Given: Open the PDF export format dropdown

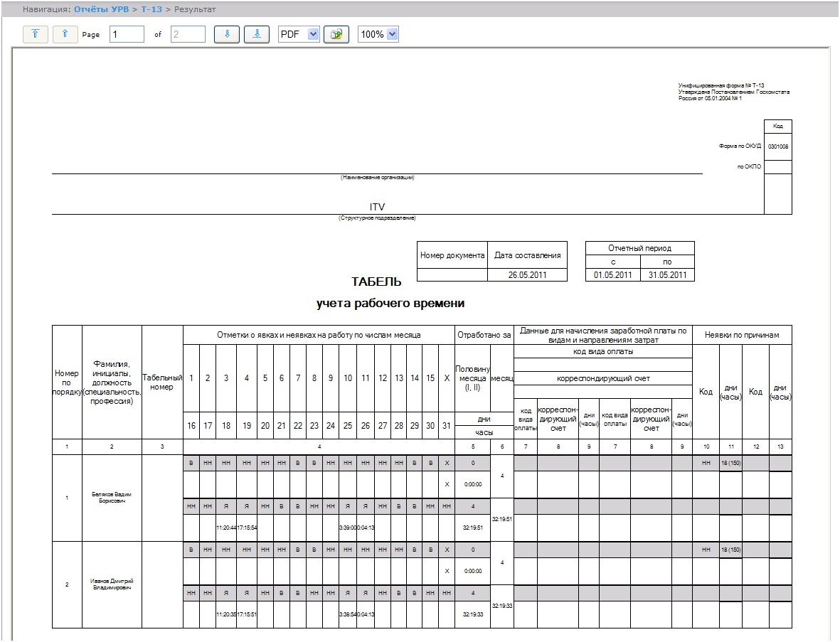Looking at the screenshot, I should (299, 35).
